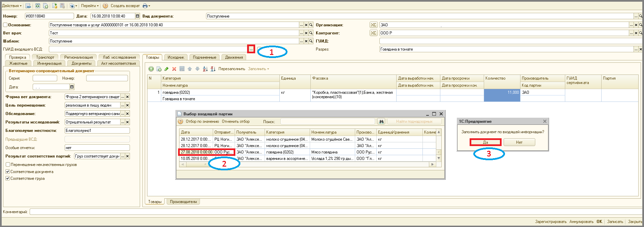Edit the current goods row with the pencil icon
The image size is (644, 227).
pos(166,69)
